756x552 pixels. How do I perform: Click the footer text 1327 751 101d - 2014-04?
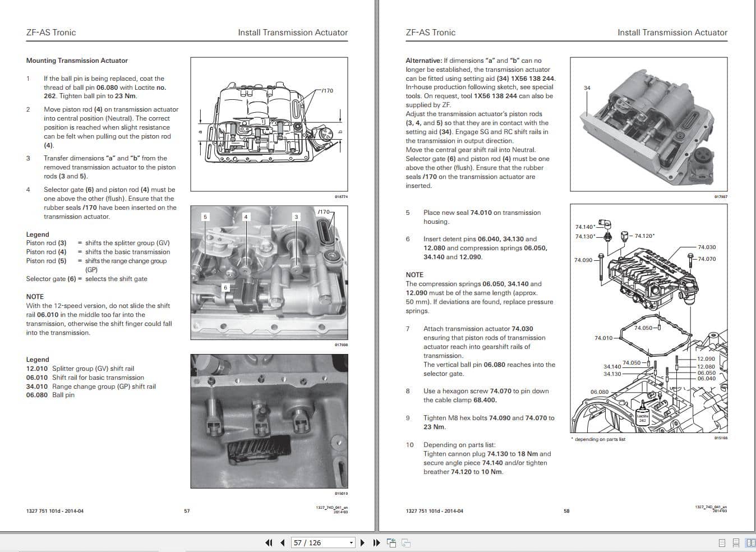56,511
